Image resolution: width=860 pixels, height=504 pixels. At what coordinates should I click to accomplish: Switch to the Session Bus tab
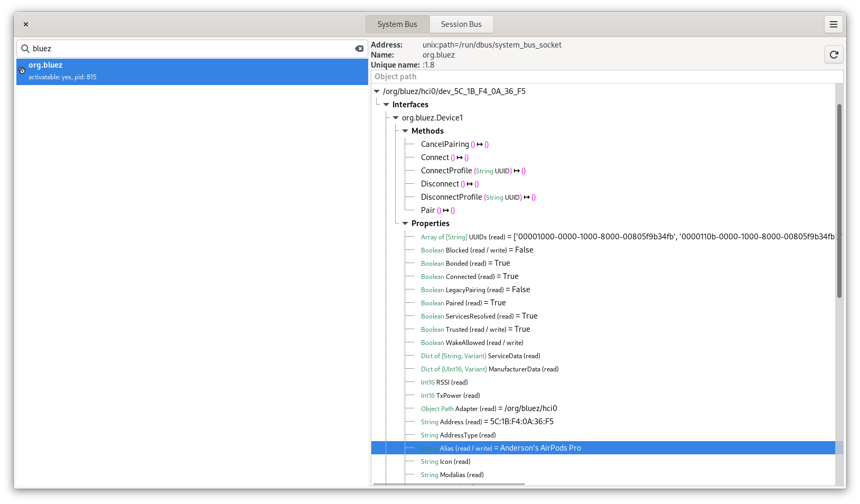(461, 24)
